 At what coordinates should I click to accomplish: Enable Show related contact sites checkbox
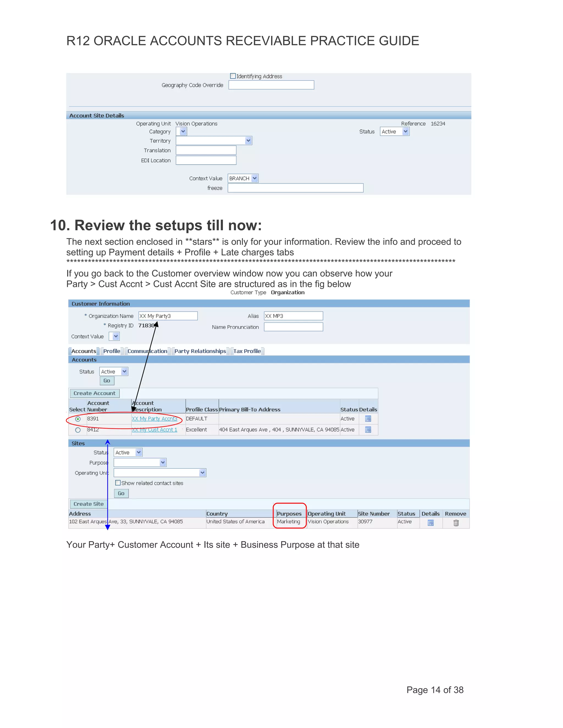click(x=118, y=483)
